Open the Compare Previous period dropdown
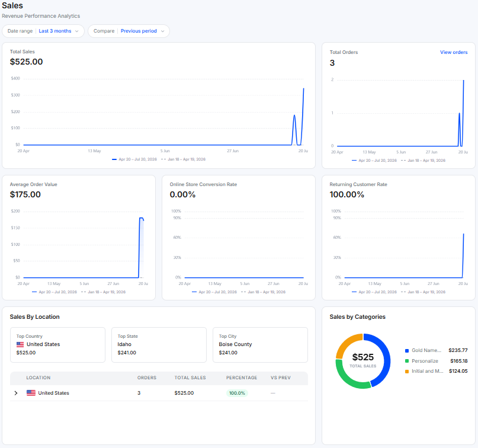This screenshot has height=448, width=478. coord(129,31)
